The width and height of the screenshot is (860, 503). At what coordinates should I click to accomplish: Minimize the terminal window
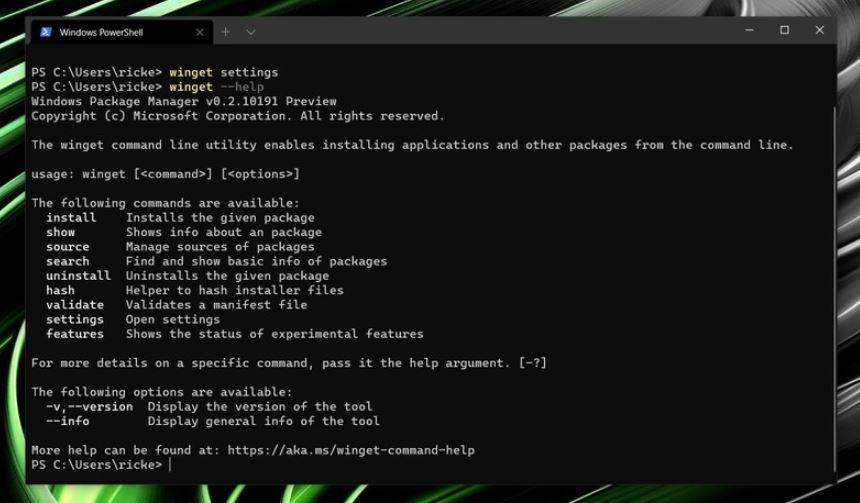click(x=749, y=30)
